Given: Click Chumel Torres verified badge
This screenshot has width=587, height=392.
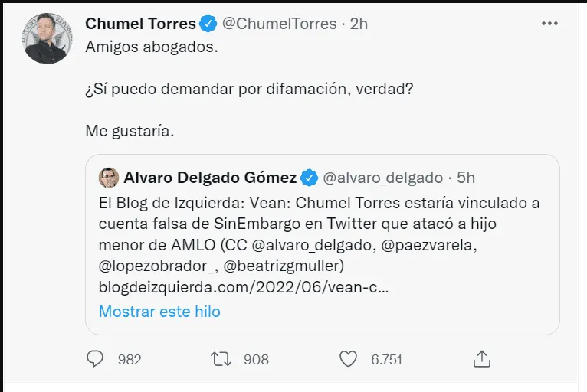Looking at the screenshot, I should coord(208,24).
